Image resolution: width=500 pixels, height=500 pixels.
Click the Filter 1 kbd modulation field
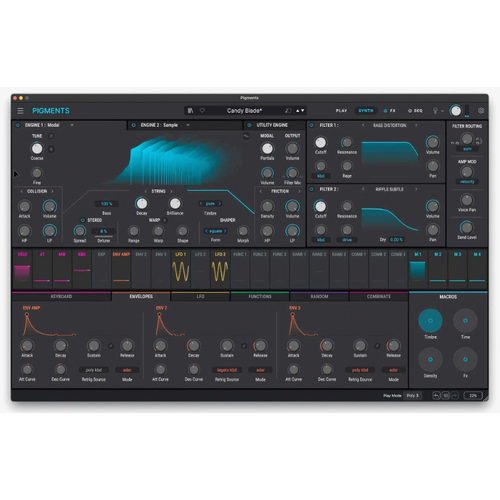coord(321,176)
